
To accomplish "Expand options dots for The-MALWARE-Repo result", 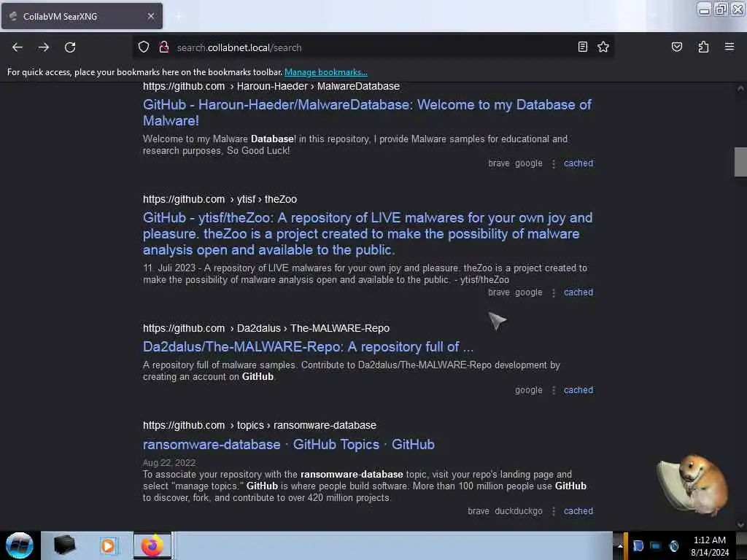I will point(553,391).
